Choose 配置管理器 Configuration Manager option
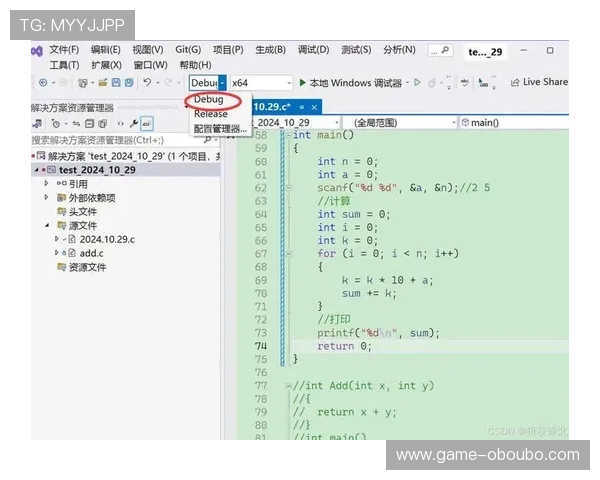600x480 pixels. (x=219, y=128)
